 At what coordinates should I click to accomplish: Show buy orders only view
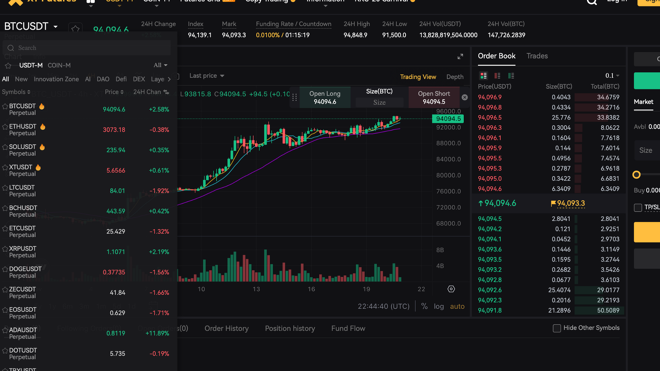point(511,76)
